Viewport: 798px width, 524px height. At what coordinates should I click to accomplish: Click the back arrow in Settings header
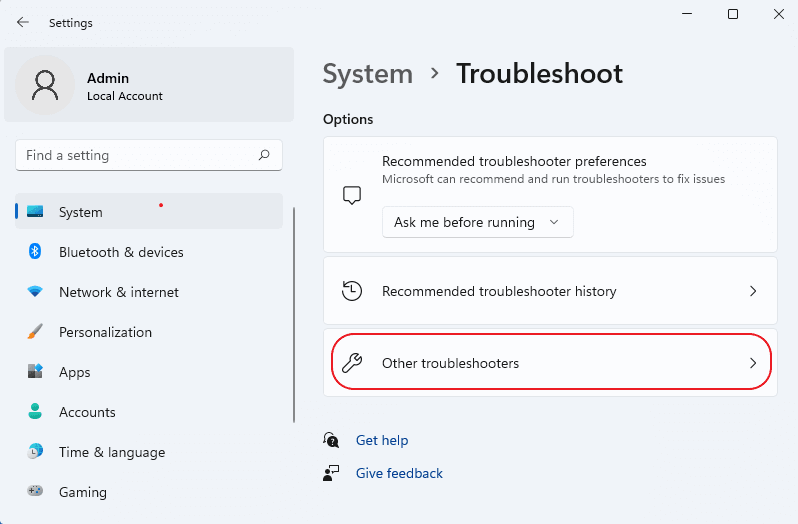pos(23,22)
